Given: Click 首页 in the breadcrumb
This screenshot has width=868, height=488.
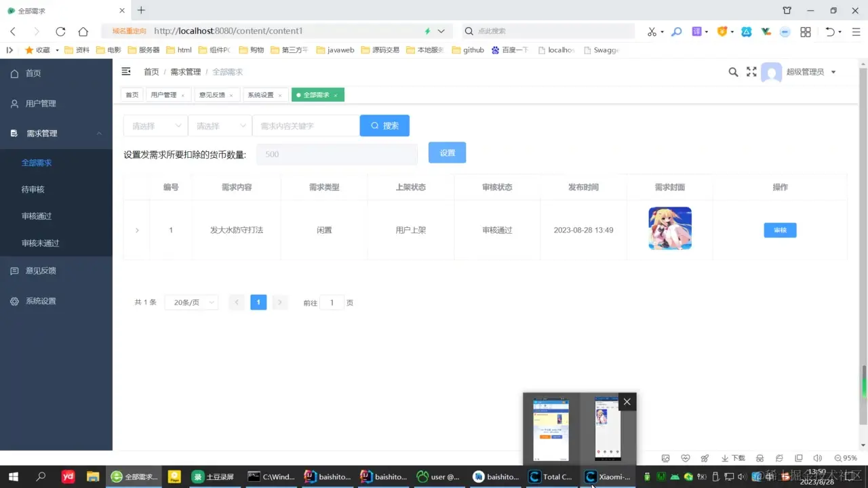Looking at the screenshot, I should tap(151, 72).
